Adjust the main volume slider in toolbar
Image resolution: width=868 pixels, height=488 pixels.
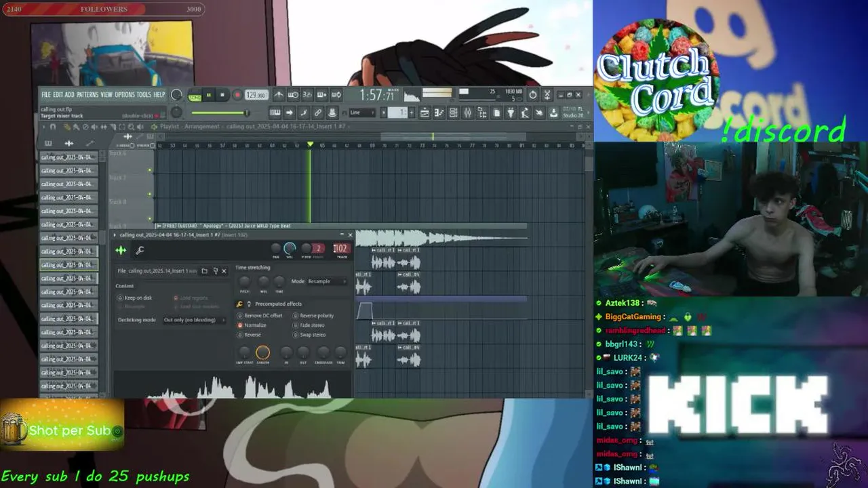point(220,113)
